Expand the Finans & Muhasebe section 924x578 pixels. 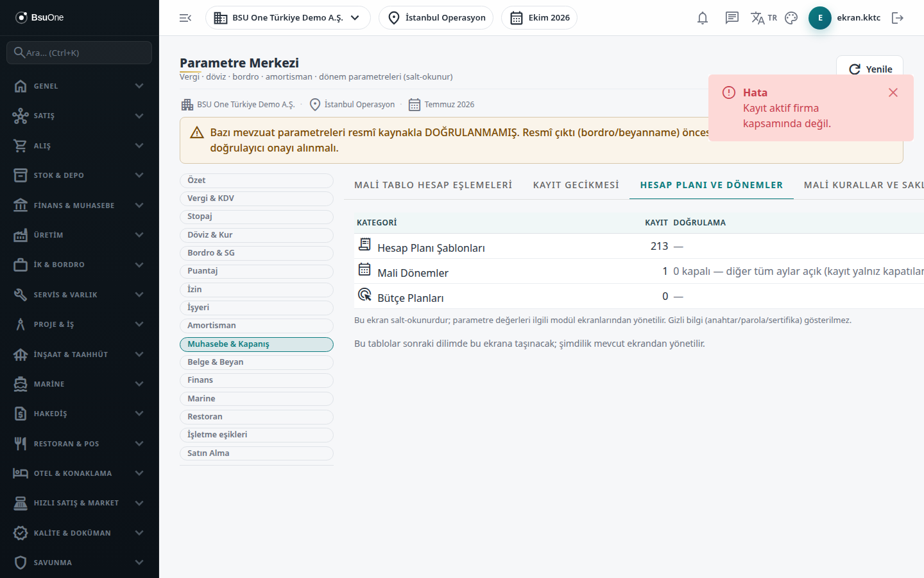(x=80, y=206)
